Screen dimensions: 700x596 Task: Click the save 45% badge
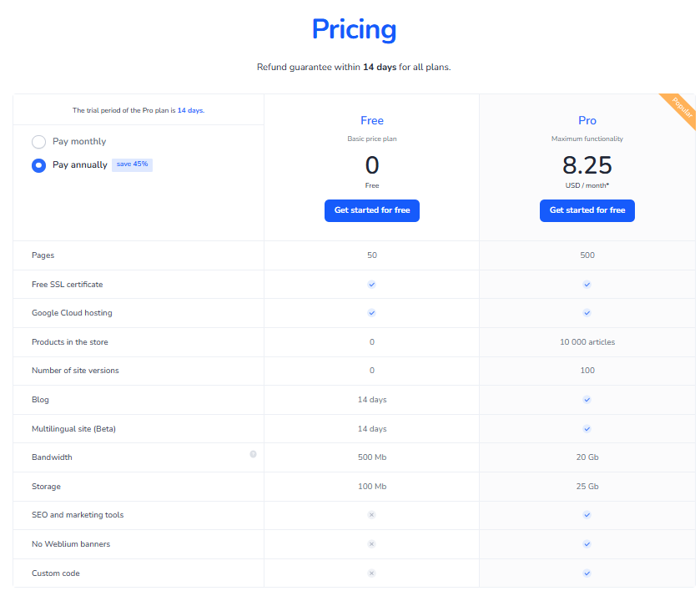(x=132, y=164)
